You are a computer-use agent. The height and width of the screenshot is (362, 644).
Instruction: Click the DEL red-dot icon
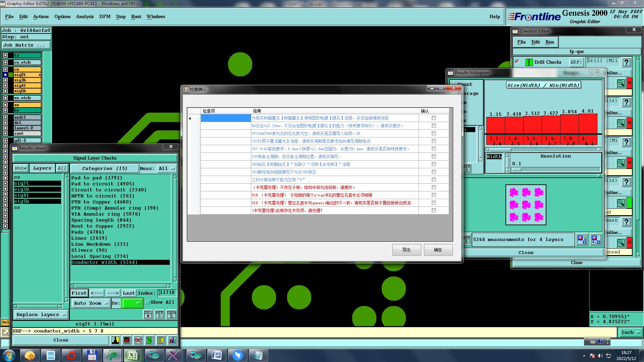pyautogui.click(x=148, y=314)
